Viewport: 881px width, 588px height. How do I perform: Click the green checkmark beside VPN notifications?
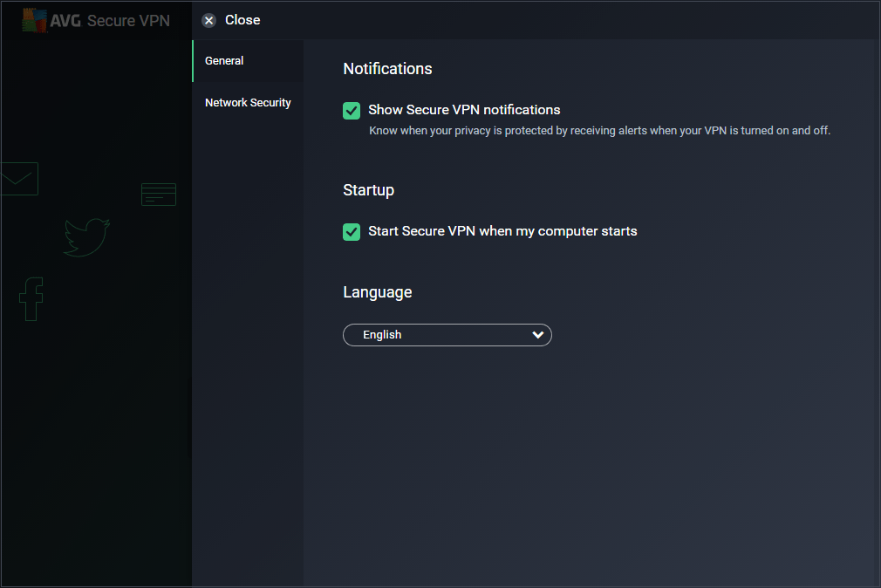351,111
